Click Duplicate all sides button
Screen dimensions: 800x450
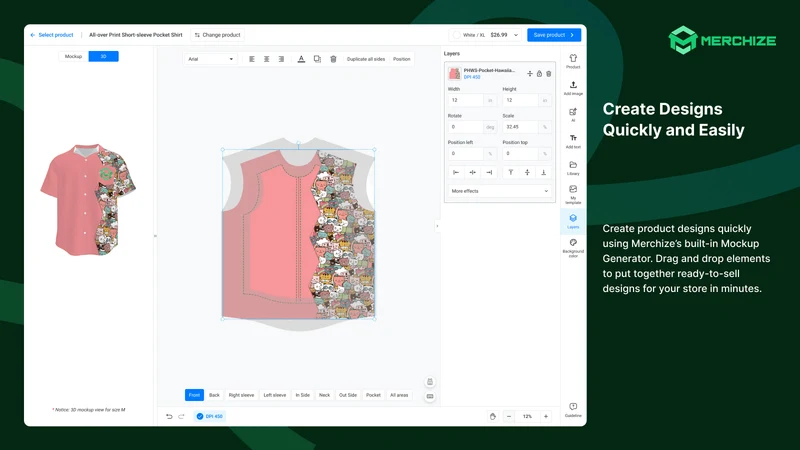[366, 59]
